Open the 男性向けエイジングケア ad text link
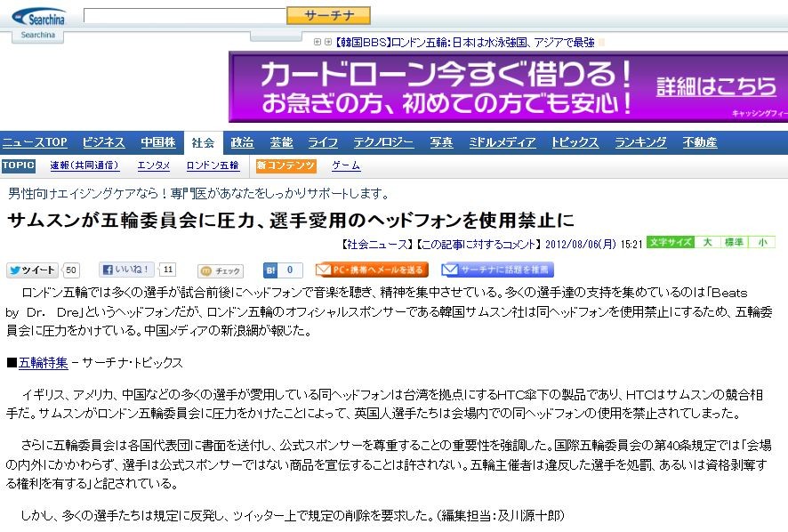This screenshot has height=532, width=788. 198,193
